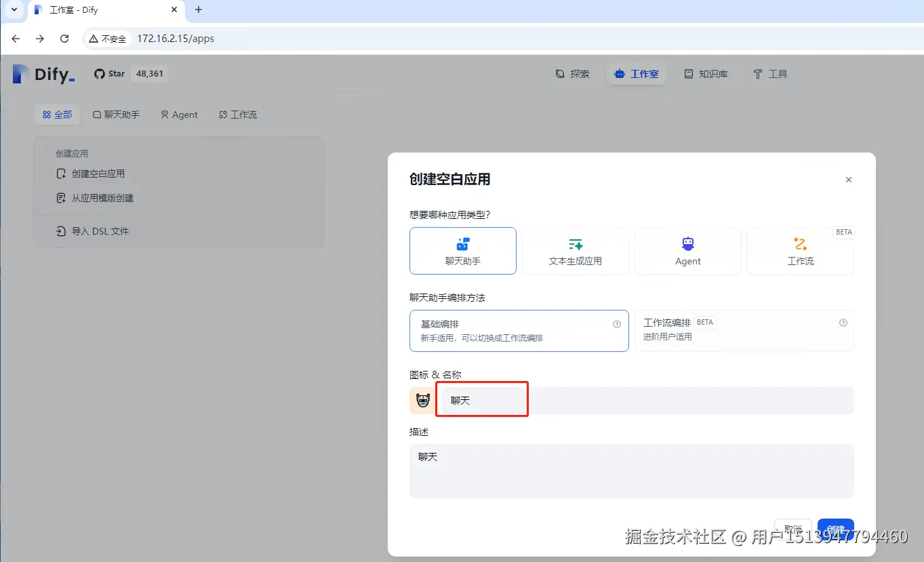Select the 文本生成应用 app type
Viewport: 924px width, 562px height.
[576, 251]
